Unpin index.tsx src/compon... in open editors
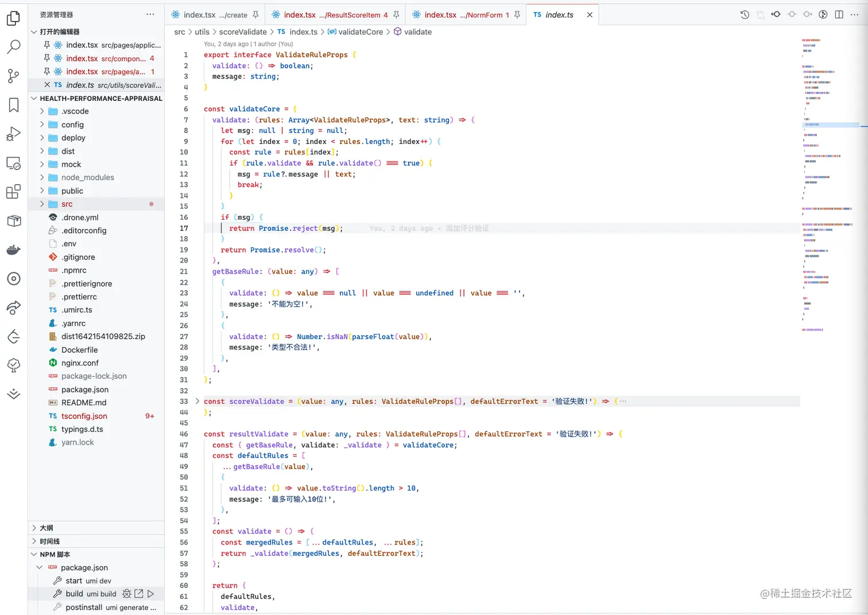This screenshot has width=868, height=615. pos(47,58)
